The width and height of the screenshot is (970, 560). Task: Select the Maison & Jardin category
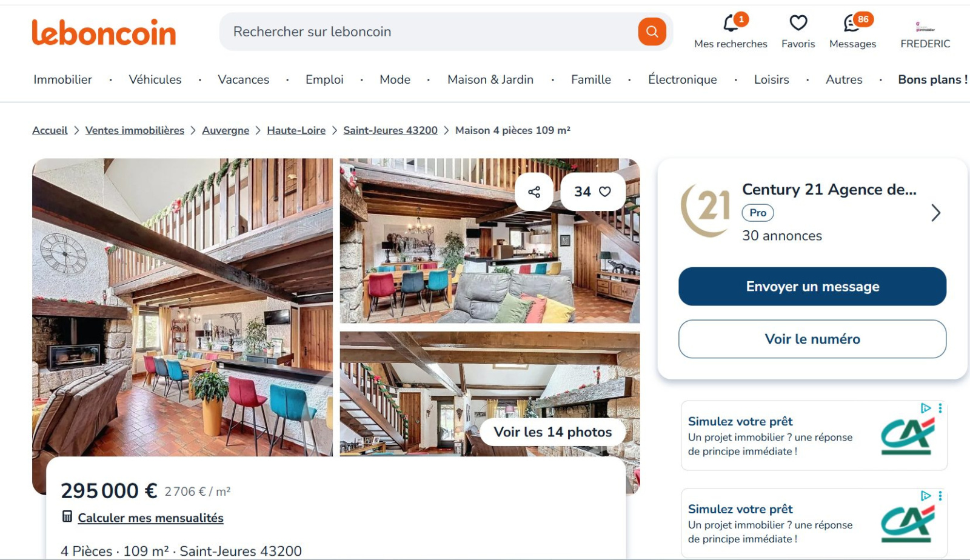point(490,79)
